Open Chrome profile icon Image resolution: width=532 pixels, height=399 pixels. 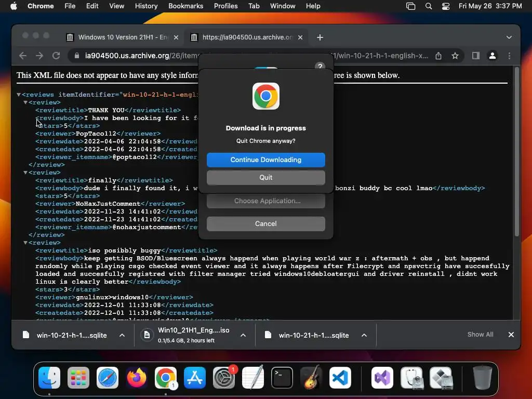493,56
